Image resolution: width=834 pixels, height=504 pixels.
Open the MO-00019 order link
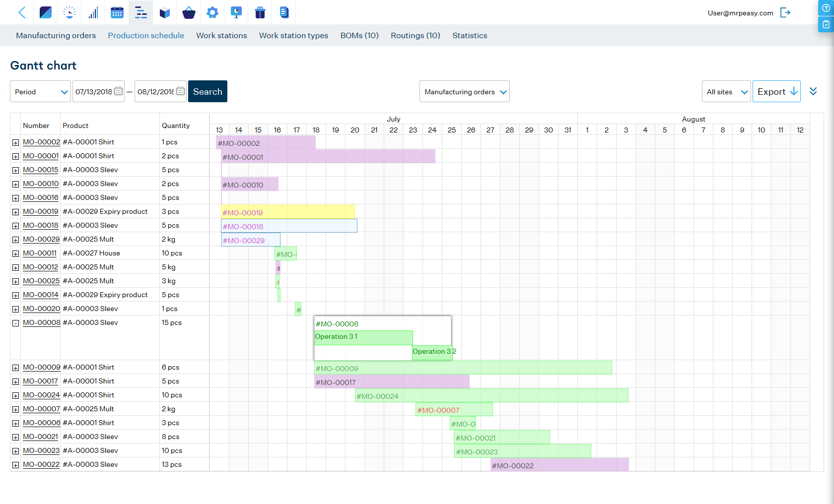pos(41,211)
